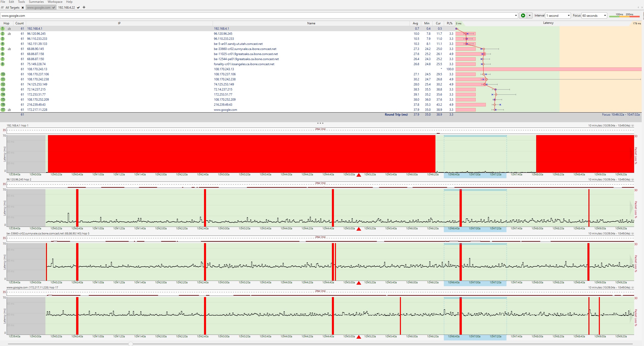Toggle timeline graph icon for hop 17
The width and height of the screenshot is (644, 346).
point(9,110)
